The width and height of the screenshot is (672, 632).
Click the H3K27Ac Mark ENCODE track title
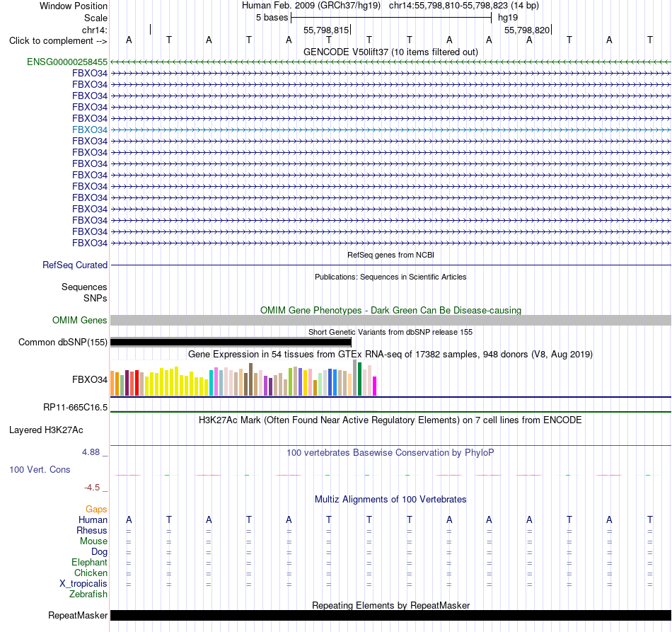390,420
